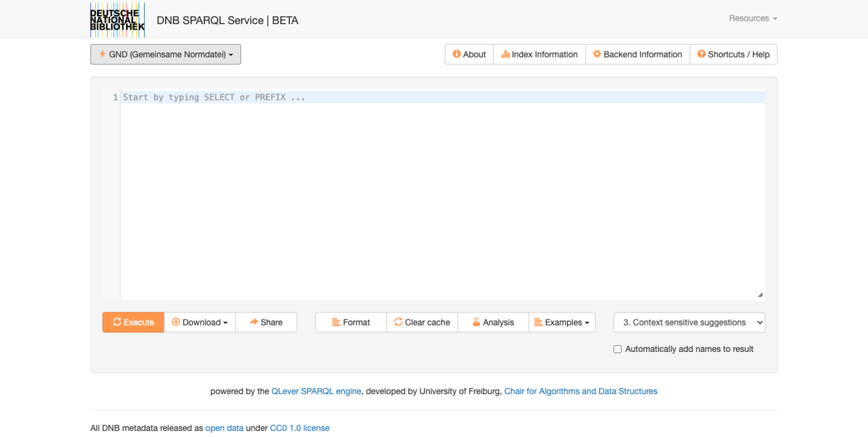Click the question mark icon on Shortcuts / Help
This screenshot has height=437, width=868.
point(702,54)
